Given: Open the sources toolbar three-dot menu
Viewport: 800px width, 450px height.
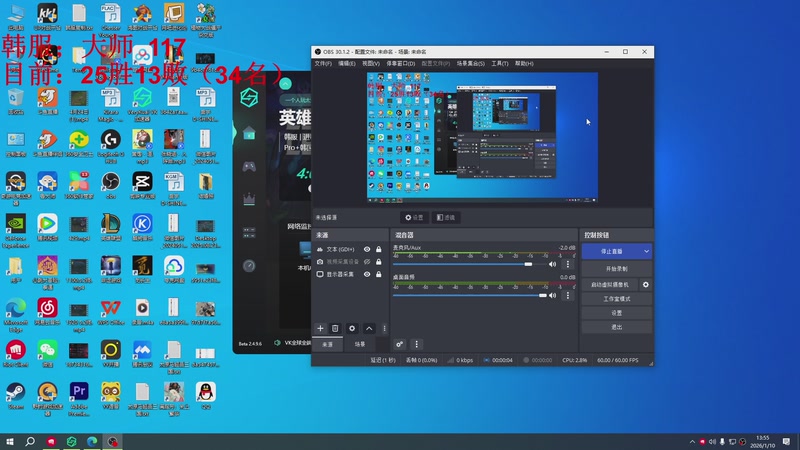Looking at the screenshot, I should (x=384, y=329).
